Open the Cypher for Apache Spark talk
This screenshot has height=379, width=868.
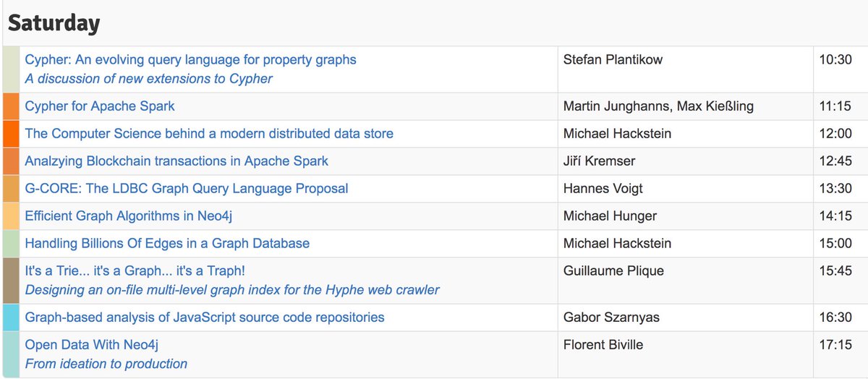pyautogui.click(x=100, y=106)
